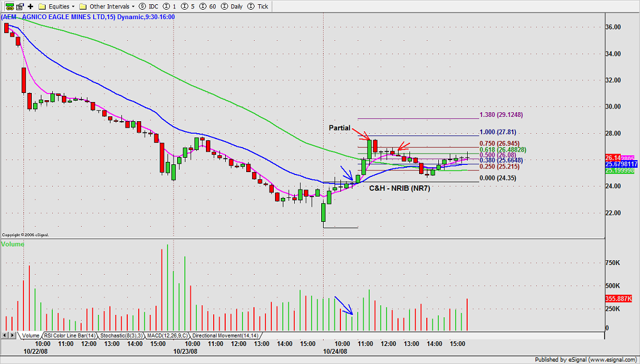This screenshot has width=640, height=364.
Task: Click the red 26.14 last price marker
Action: click(612, 158)
